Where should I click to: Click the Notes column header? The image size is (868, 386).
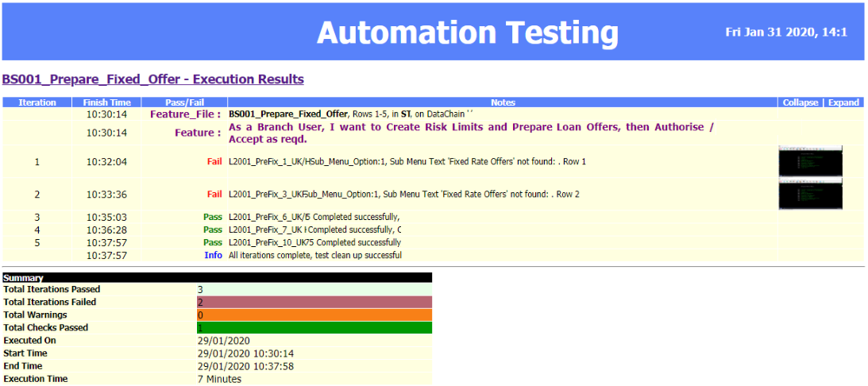pyautogui.click(x=503, y=102)
